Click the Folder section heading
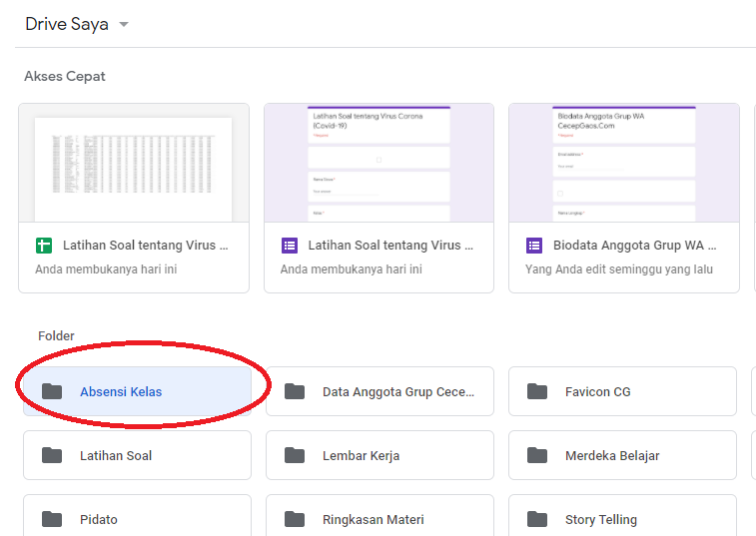 click(x=56, y=336)
